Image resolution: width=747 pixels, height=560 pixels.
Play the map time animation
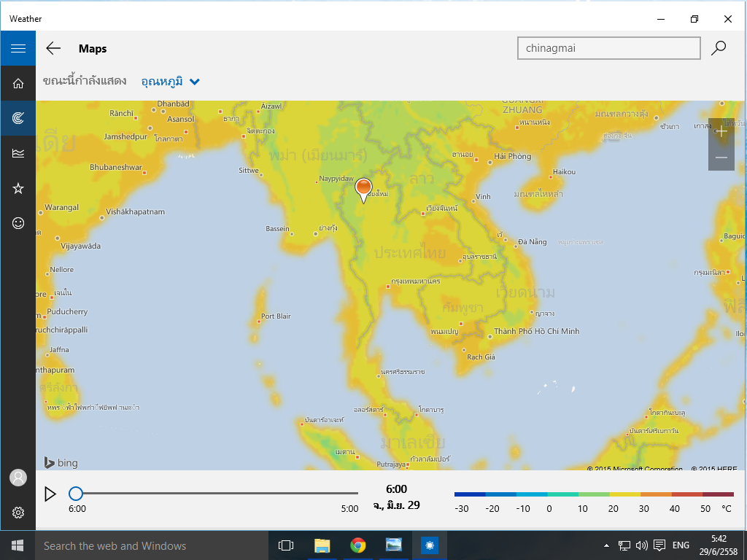tap(50, 494)
